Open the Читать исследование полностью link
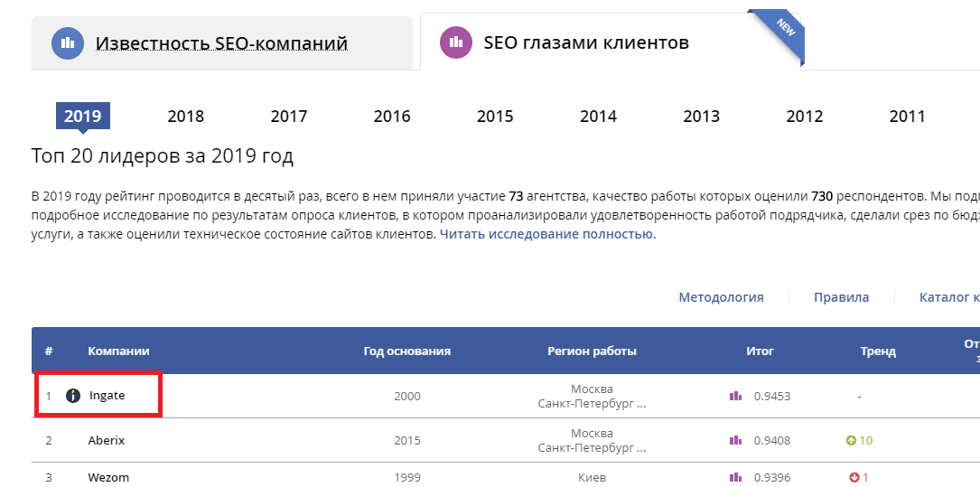980x487 pixels. 547,234
